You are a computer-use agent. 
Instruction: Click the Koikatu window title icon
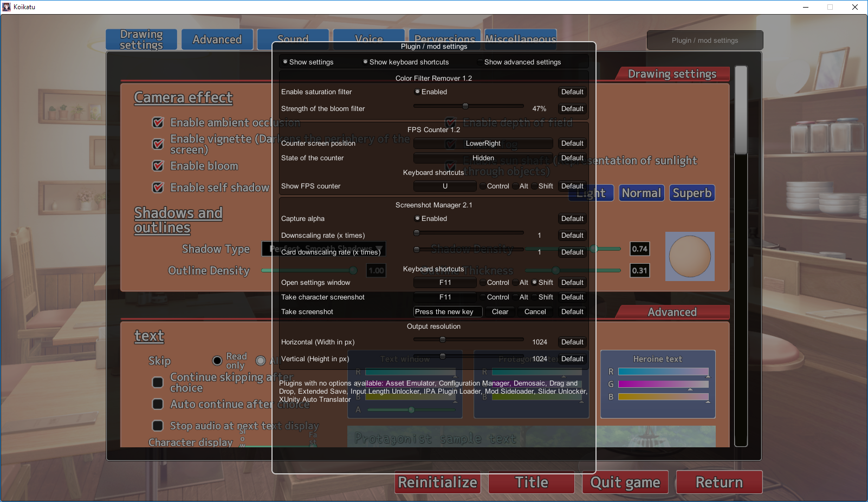(7, 7)
